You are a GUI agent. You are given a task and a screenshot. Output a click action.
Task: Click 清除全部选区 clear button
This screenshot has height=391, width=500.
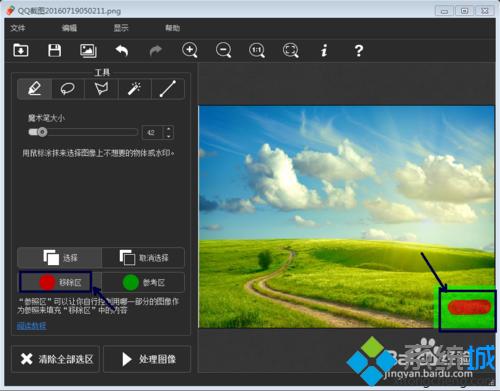pyautogui.click(x=56, y=359)
